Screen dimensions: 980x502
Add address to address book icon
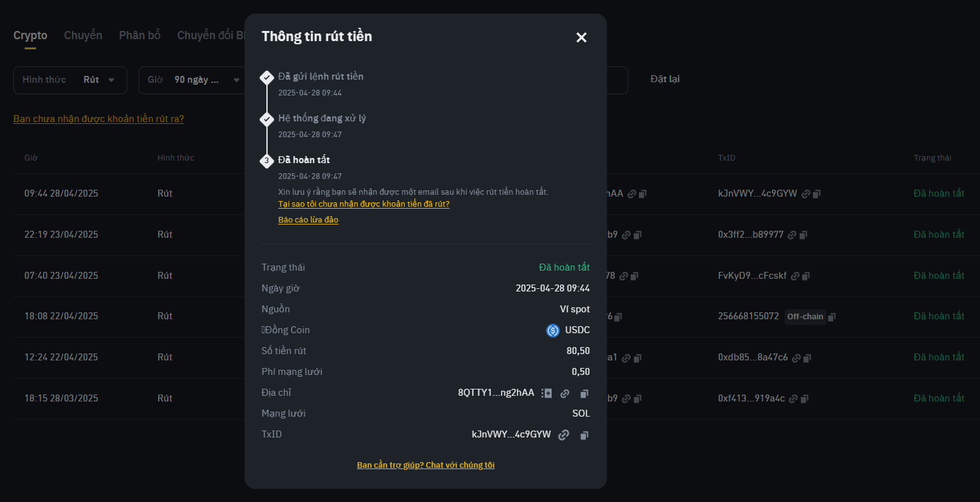pyautogui.click(x=547, y=393)
